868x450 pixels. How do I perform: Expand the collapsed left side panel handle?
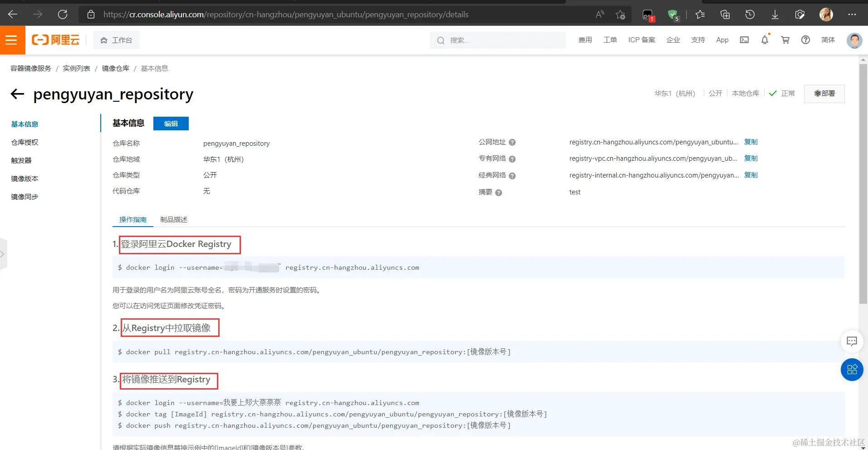click(x=3, y=254)
